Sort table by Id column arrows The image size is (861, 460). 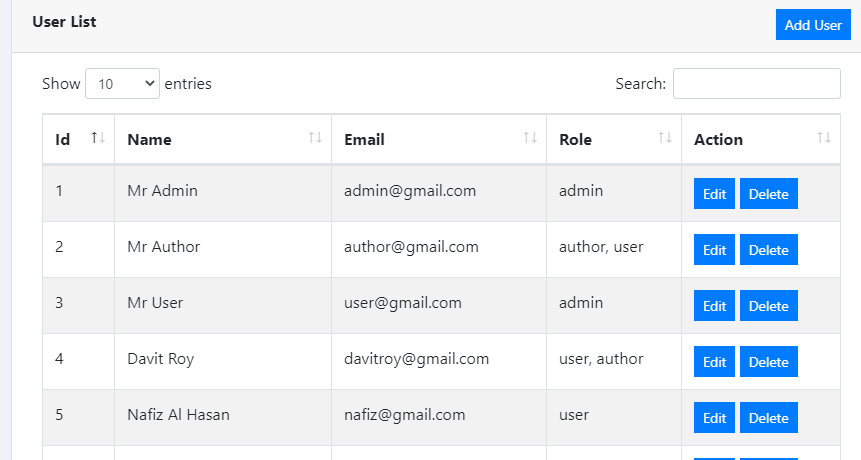click(x=98, y=138)
